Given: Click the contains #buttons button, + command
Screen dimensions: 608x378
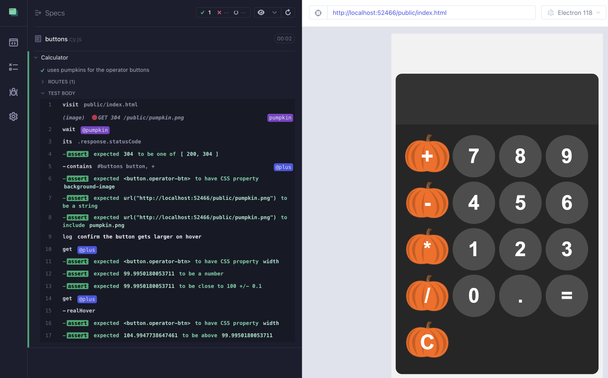Looking at the screenshot, I should pyautogui.click(x=167, y=166).
